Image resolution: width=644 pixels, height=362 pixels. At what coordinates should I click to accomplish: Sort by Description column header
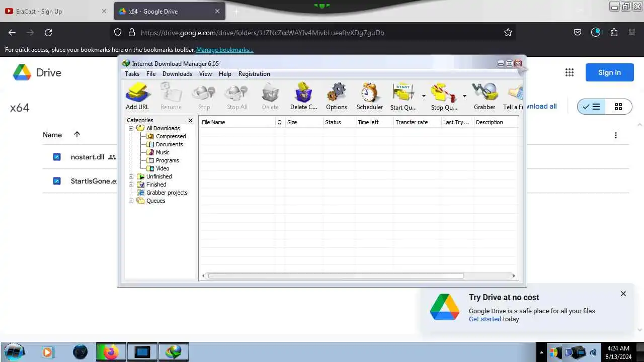tap(496, 122)
